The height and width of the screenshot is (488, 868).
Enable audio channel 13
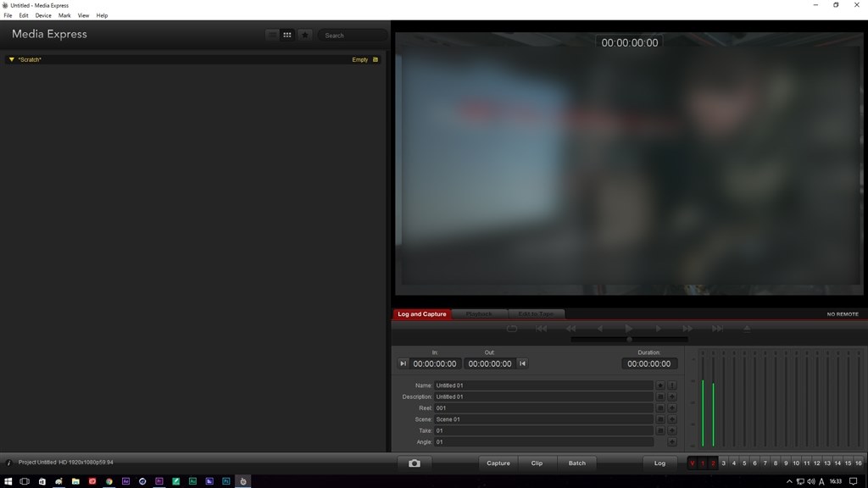point(827,463)
